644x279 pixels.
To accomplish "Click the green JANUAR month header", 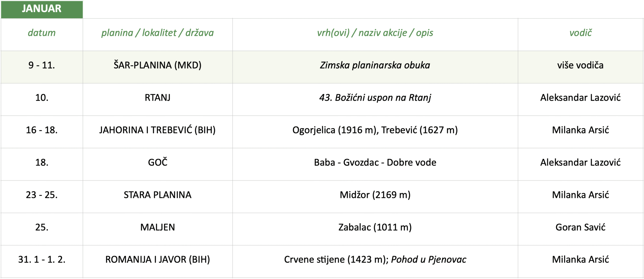I will point(42,9).
